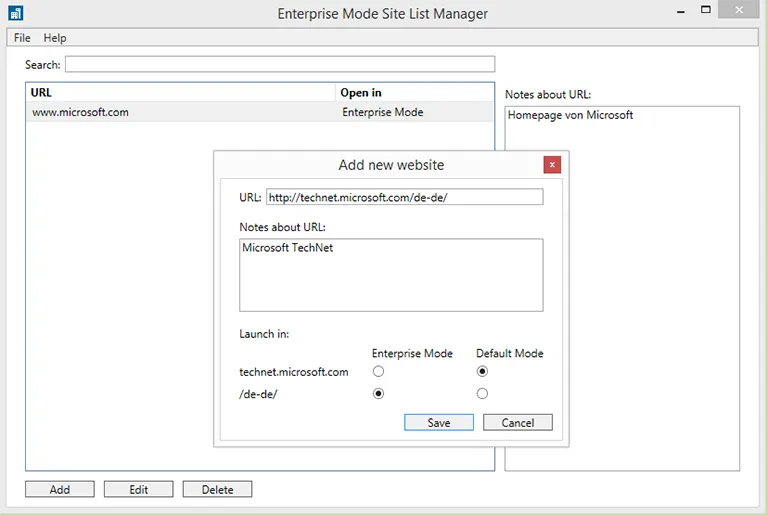Open the Help menu

click(55, 38)
